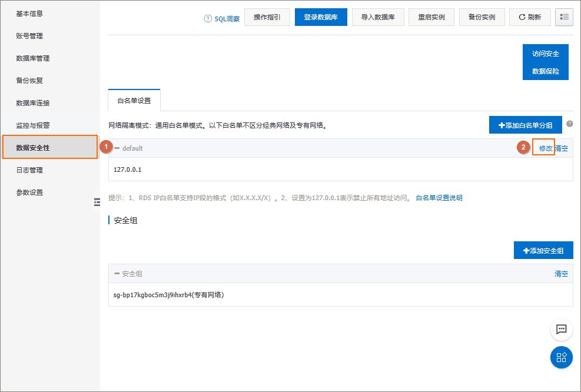
Task: Click the 网络隔离模式 description text
Action: [x=218, y=125]
